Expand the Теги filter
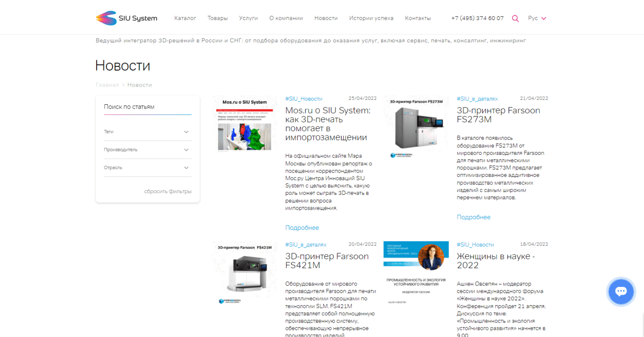644x337 pixels. click(148, 132)
